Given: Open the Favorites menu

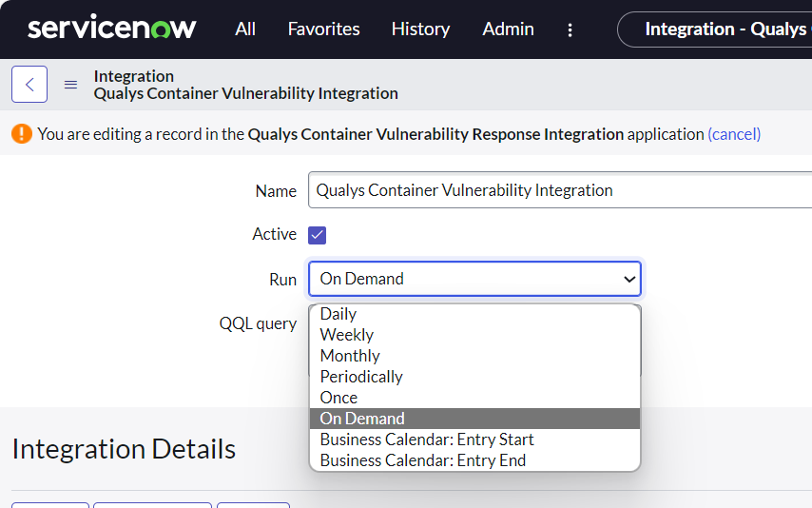Looking at the screenshot, I should click(x=323, y=29).
